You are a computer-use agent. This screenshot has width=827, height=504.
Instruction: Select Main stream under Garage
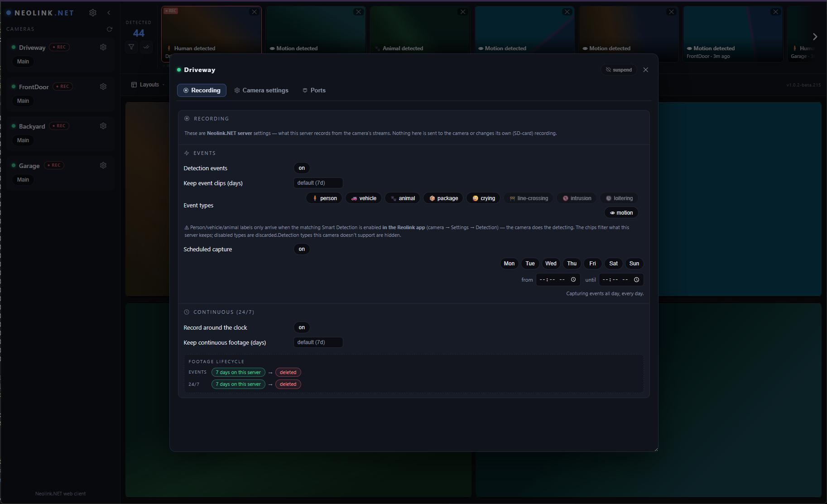click(x=23, y=180)
